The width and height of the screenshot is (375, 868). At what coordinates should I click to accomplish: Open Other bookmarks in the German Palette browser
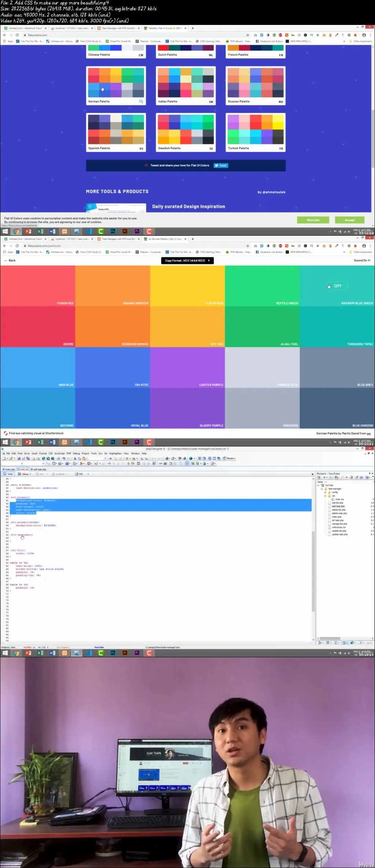click(x=360, y=252)
